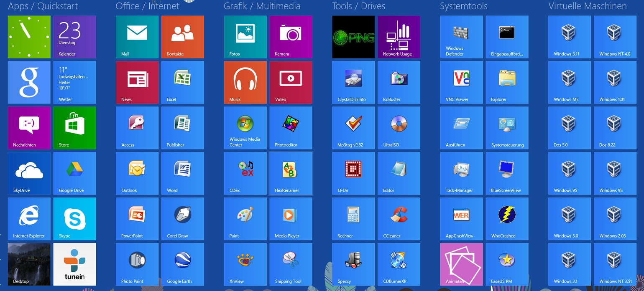Launch Google Earth tile
The width and height of the screenshot is (644, 291).
pyautogui.click(x=183, y=264)
